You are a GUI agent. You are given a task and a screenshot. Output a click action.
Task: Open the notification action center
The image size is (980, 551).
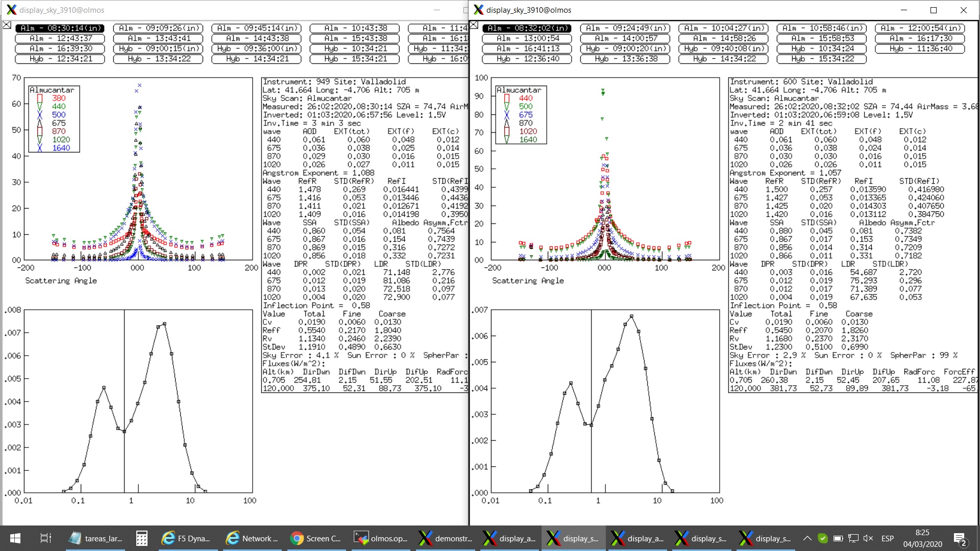(x=960, y=539)
